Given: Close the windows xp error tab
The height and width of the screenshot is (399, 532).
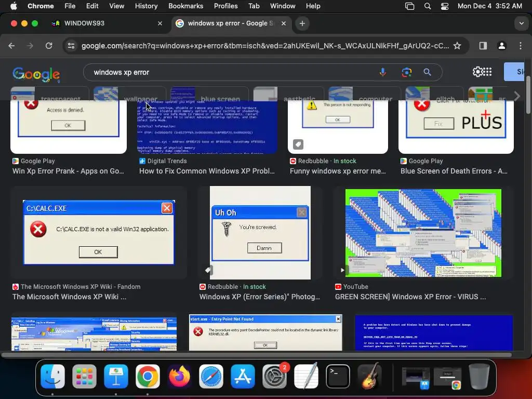Looking at the screenshot, I should coord(284,23).
